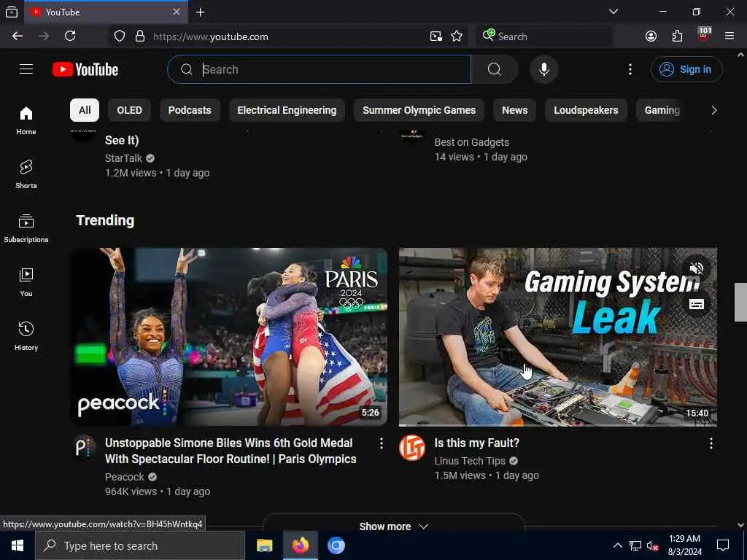The image size is (747, 560).
Task: Open the uBlock extension icon showing 101
Action: [x=704, y=35]
